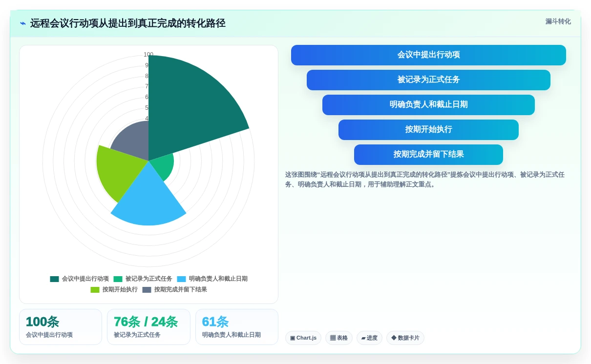Click the page title 远程会议行动项从提出到真正完成的转化路径
Image resolution: width=591 pixels, height=364 pixels.
click(128, 23)
